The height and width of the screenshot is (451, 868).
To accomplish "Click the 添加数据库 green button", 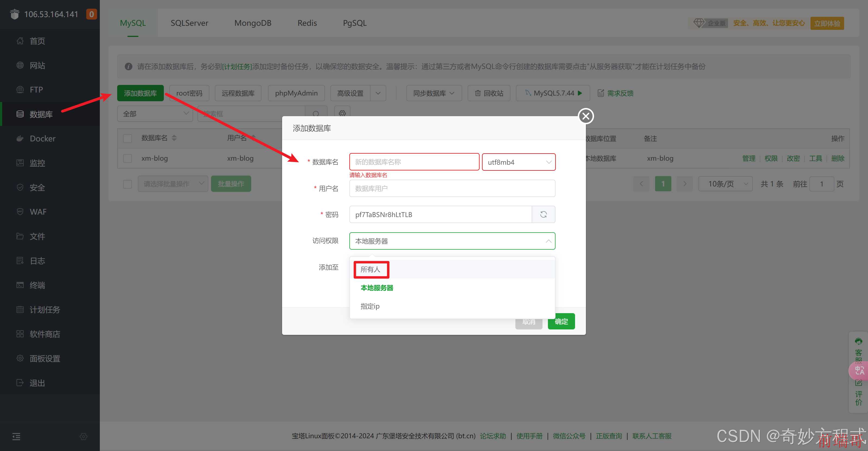I will 140,93.
